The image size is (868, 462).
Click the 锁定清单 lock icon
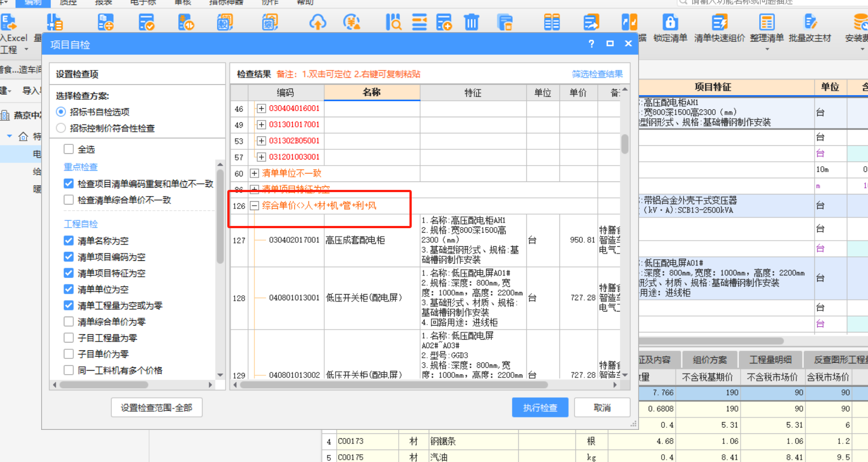pyautogui.click(x=670, y=23)
